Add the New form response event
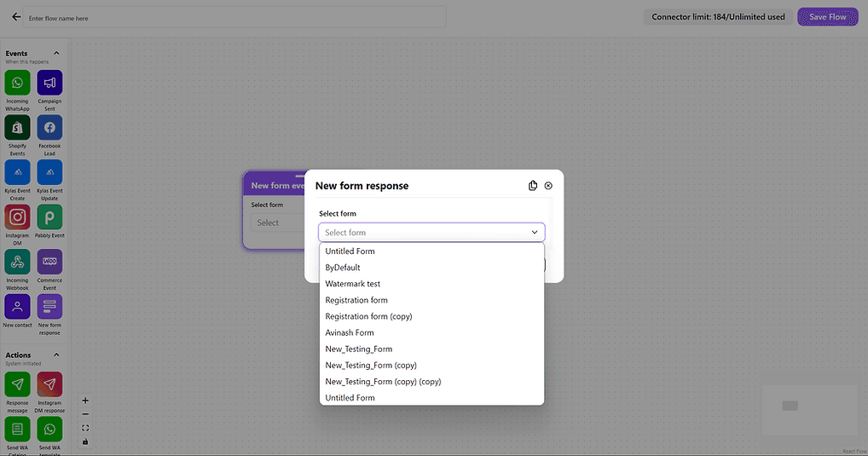 click(49, 307)
